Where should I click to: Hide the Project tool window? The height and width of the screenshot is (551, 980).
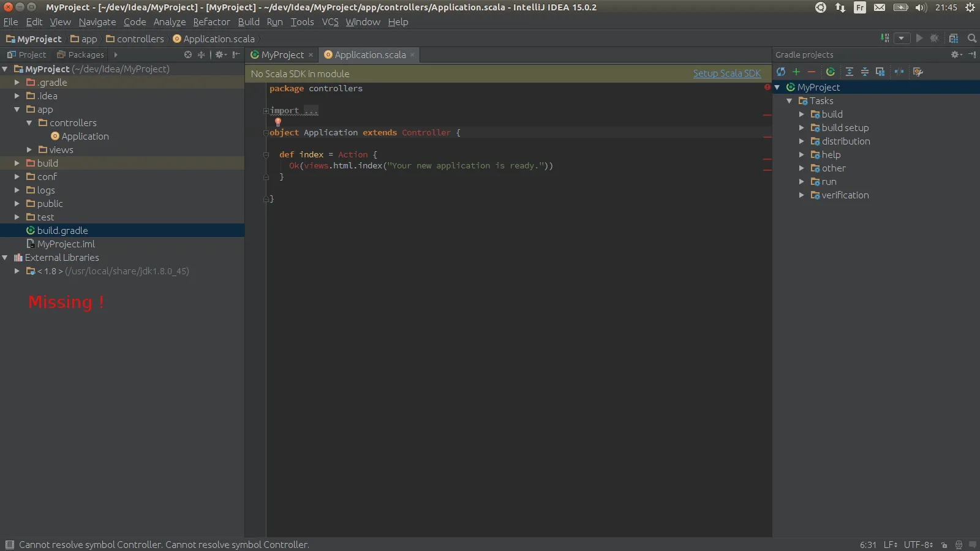(x=236, y=54)
